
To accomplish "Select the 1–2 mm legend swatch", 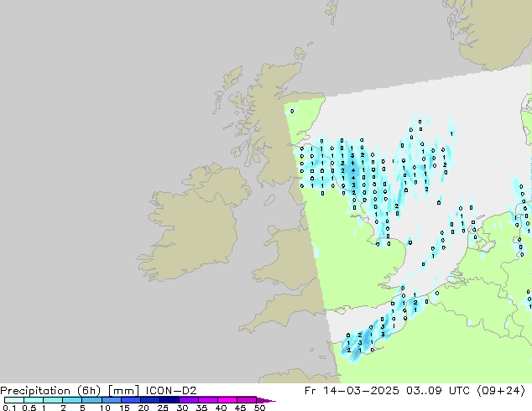I will point(53,400).
